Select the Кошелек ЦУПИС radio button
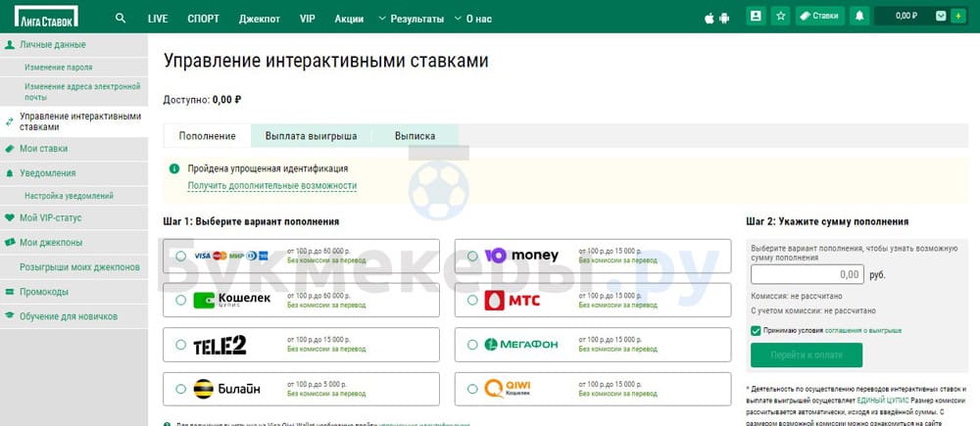Viewport: 980px width, 426px height. (180, 300)
